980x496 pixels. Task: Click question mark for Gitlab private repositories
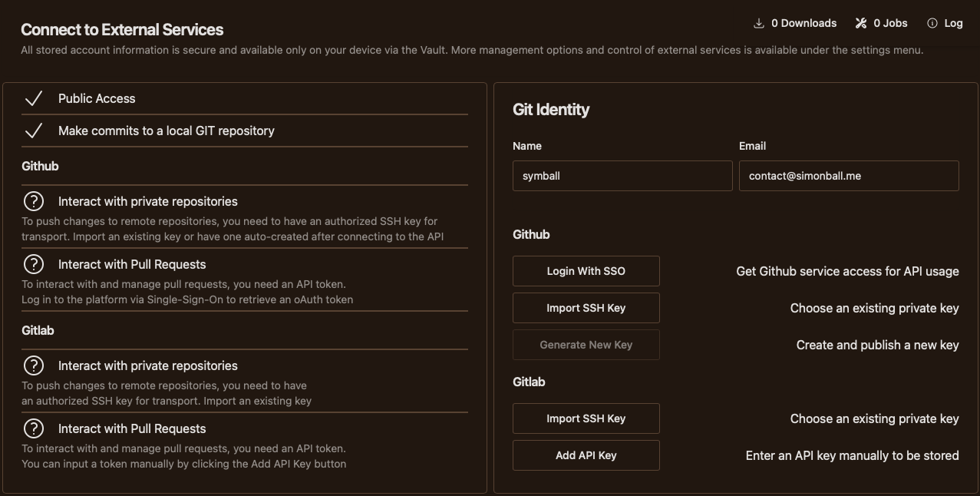tap(34, 365)
